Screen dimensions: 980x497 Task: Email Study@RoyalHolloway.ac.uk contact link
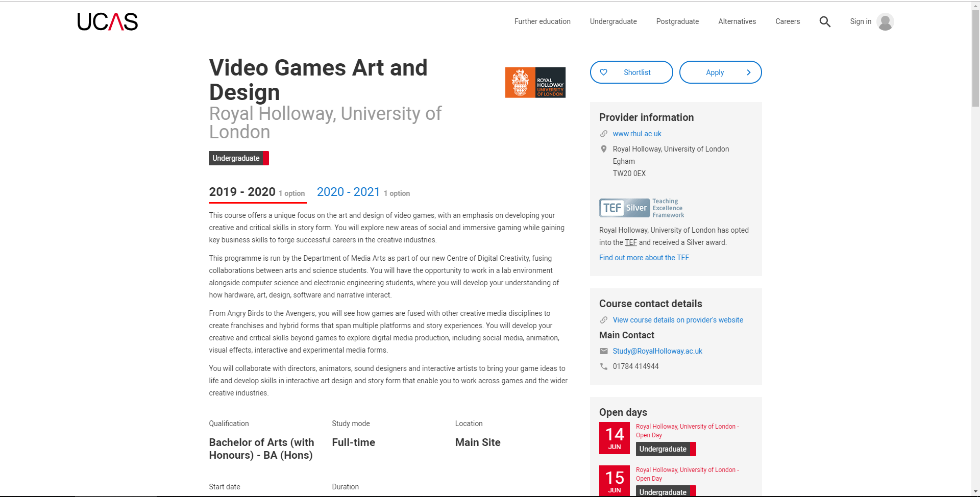click(x=657, y=351)
